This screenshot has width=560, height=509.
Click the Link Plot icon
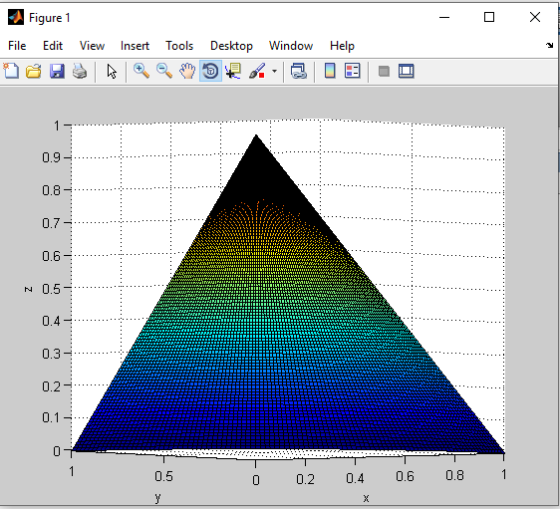coord(299,71)
